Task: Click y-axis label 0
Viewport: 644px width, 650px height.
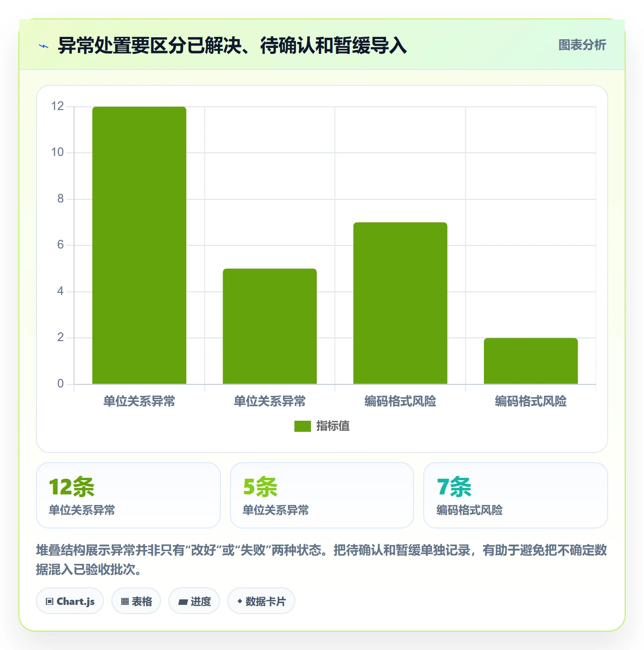Action: click(60, 384)
